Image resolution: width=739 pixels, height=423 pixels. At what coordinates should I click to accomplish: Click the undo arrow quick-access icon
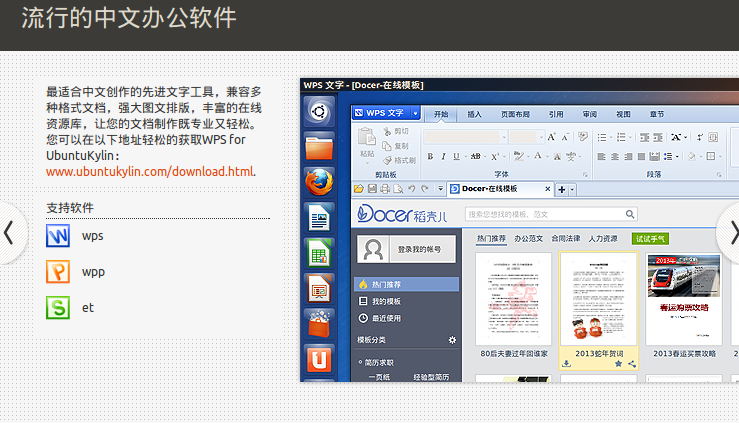(411, 189)
